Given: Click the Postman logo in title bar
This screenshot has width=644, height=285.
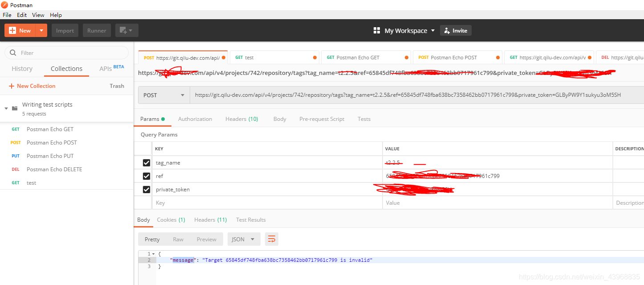Looking at the screenshot, I should coord(4,5).
